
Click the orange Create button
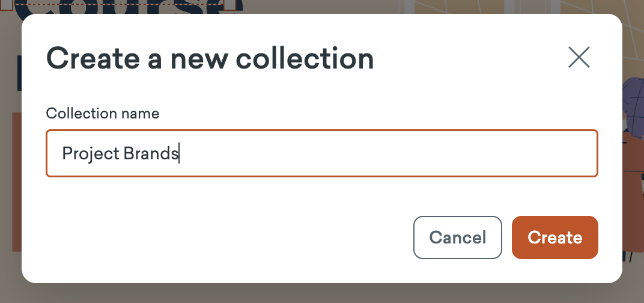[555, 237]
